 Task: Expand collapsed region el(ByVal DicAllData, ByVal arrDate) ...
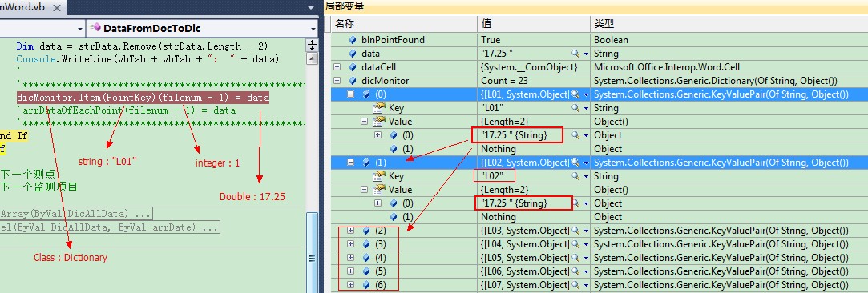click(110, 227)
